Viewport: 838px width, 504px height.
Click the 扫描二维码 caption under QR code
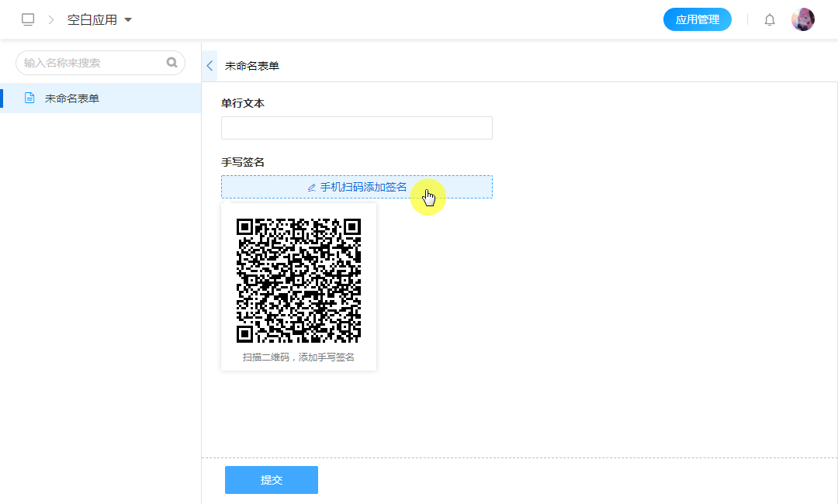pos(298,357)
